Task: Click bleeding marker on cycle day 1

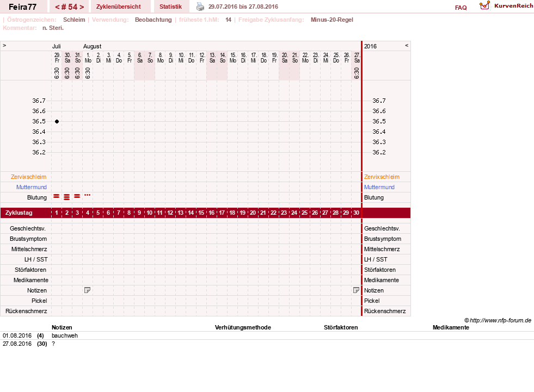Action: tap(57, 196)
